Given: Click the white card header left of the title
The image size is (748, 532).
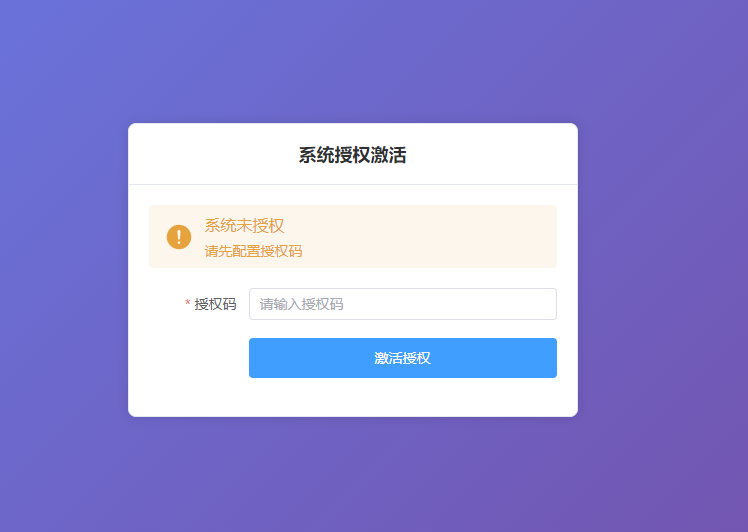Looking at the screenshot, I should 212,154.
